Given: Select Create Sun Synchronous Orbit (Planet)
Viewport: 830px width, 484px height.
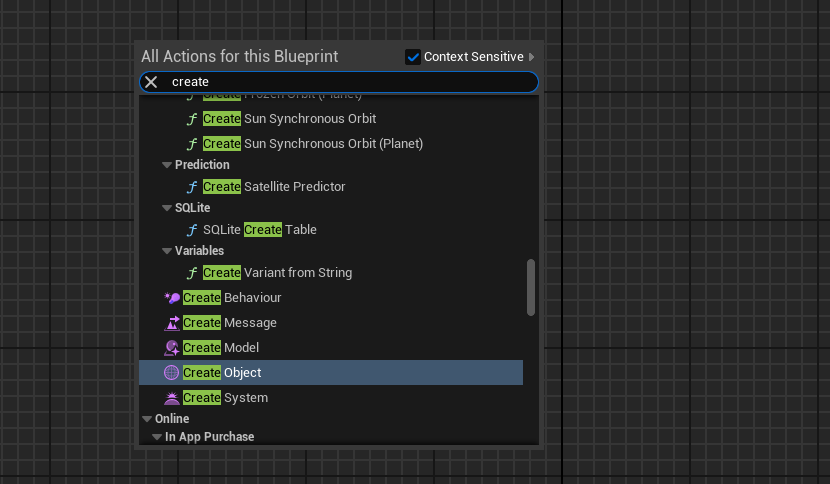Looking at the screenshot, I should coord(313,144).
